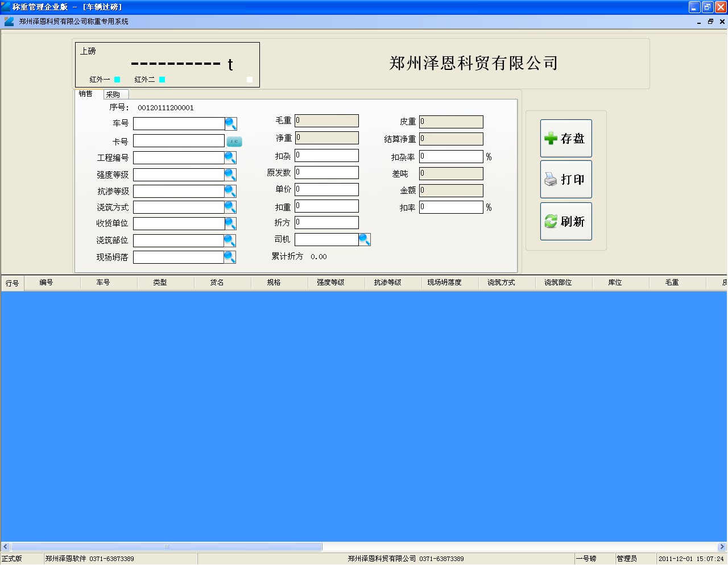Click the scrollbar right arrow

[722, 547]
